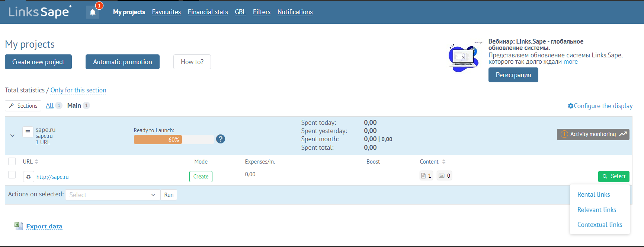
Task: Go to My projects tab
Action: click(129, 12)
